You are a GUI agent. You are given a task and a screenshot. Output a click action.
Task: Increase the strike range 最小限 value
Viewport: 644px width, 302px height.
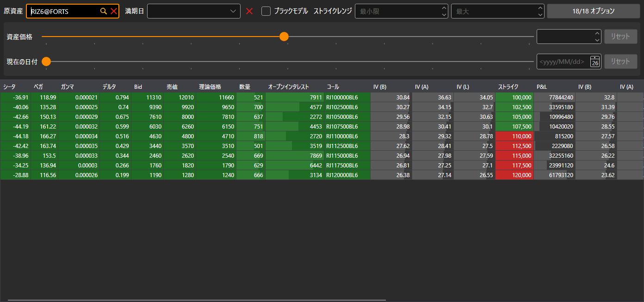(x=445, y=8)
